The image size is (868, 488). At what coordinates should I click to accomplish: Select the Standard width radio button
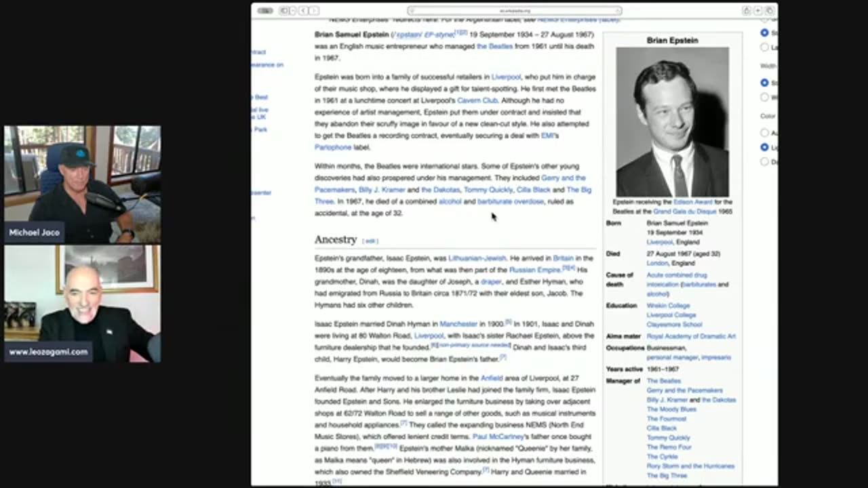click(x=764, y=83)
